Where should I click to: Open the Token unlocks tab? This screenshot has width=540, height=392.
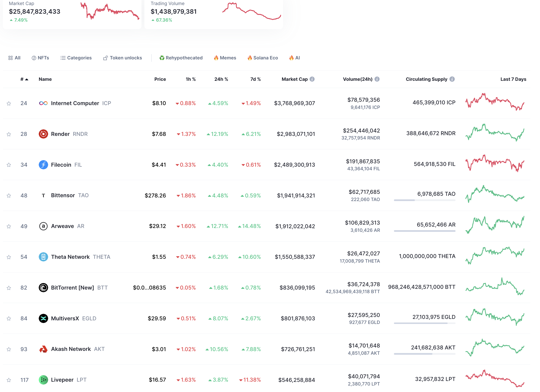click(122, 58)
